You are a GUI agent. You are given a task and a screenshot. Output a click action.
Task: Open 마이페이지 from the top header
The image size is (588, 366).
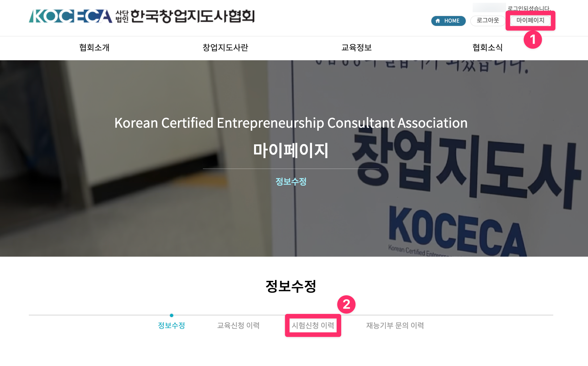(x=530, y=20)
